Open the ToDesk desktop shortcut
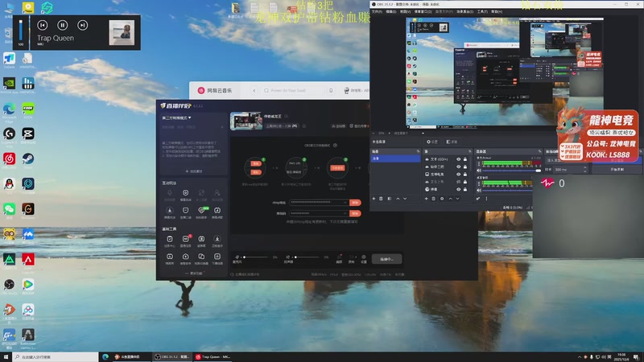The image size is (644, 362). pyautogui.click(x=9, y=59)
